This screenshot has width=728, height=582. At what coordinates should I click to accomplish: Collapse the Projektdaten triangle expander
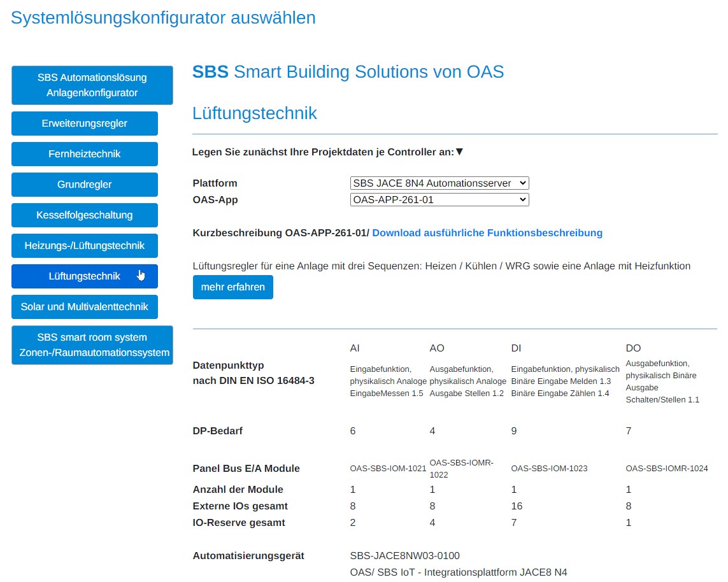(460, 152)
